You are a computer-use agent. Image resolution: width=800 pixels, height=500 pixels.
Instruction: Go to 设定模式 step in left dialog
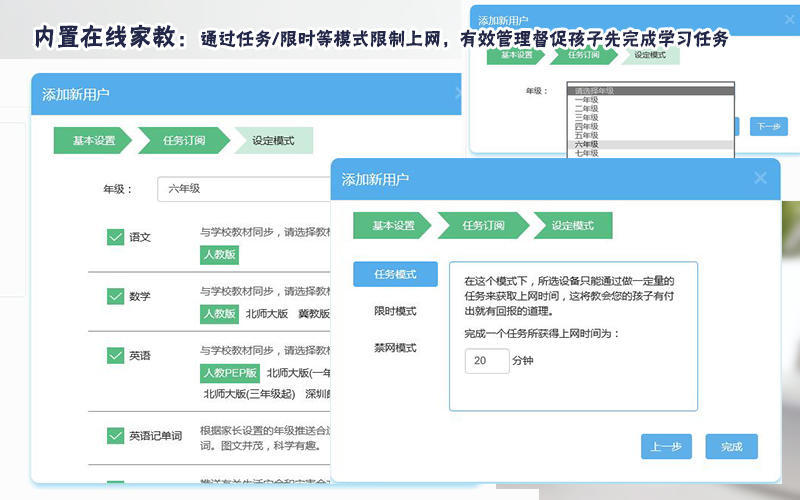tap(273, 140)
